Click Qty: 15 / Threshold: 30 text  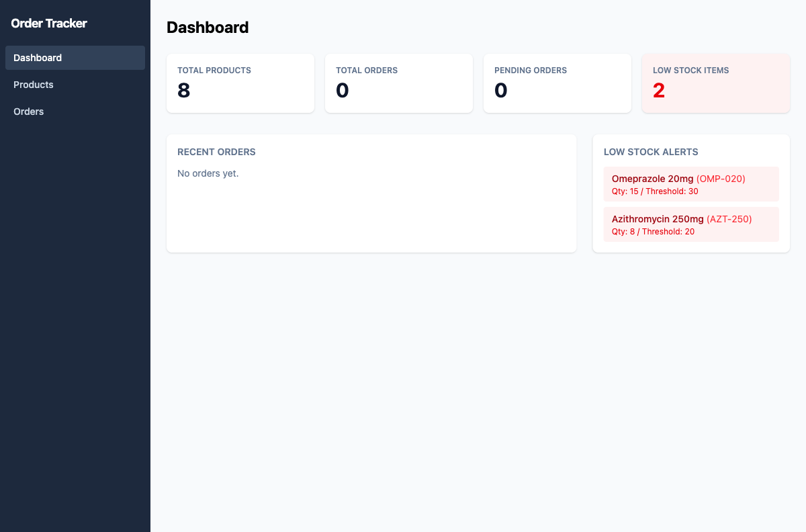pyautogui.click(x=653, y=191)
